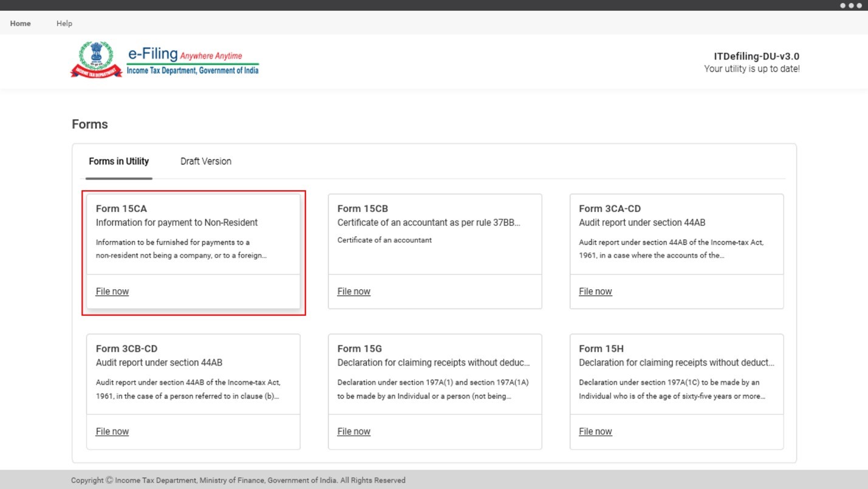This screenshot has height=489, width=868.
Task: Select the Form 15CA card title
Action: coord(121,209)
